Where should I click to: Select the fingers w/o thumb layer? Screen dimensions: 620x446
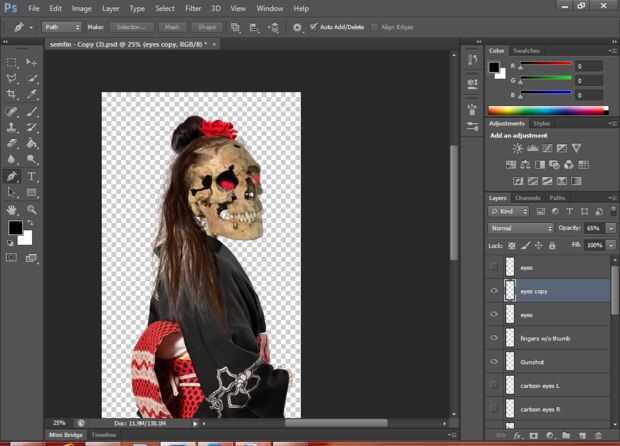pyautogui.click(x=545, y=338)
